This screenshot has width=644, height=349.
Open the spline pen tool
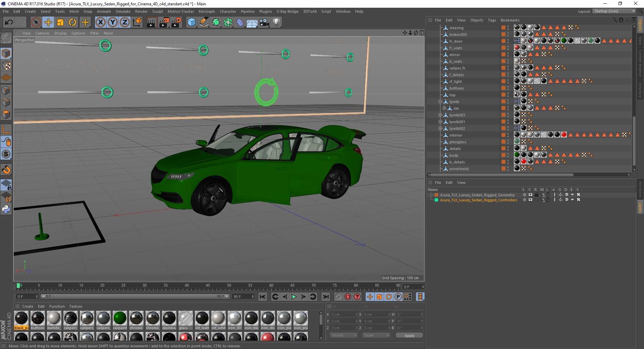click(x=204, y=22)
